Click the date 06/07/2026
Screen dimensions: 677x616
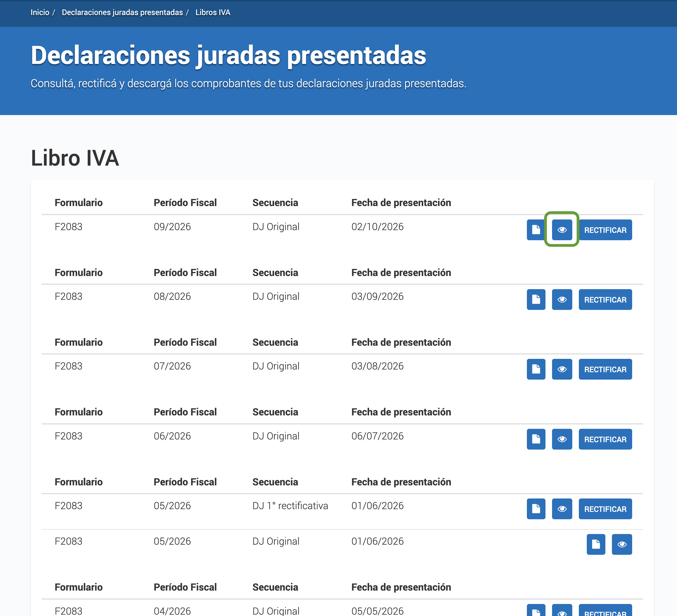(377, 436)
